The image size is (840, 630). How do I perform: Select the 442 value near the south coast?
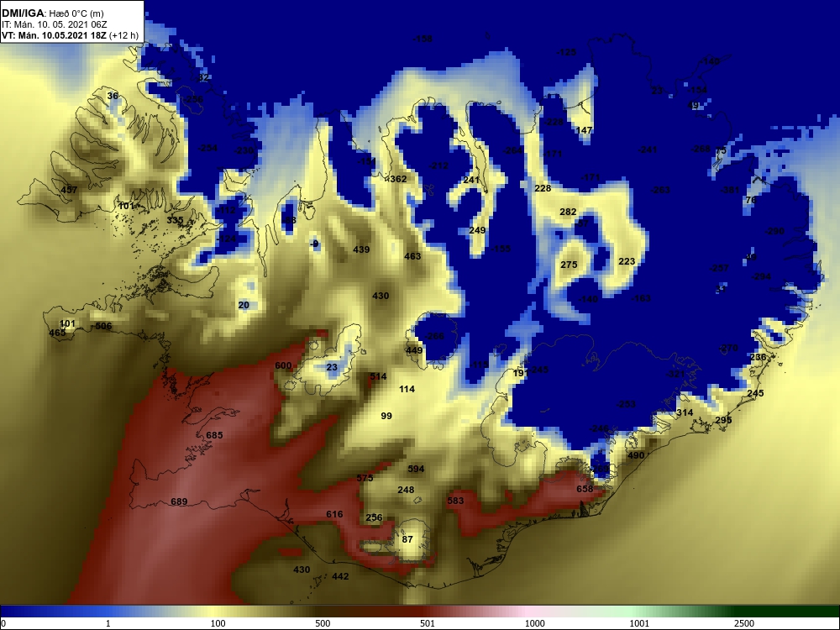341,576
